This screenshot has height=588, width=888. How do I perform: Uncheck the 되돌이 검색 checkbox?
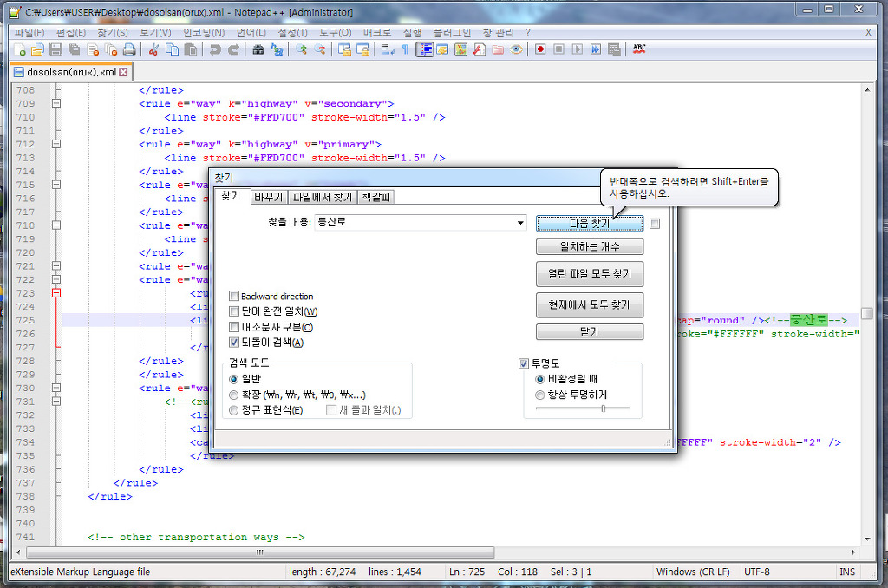pos(234,343)
